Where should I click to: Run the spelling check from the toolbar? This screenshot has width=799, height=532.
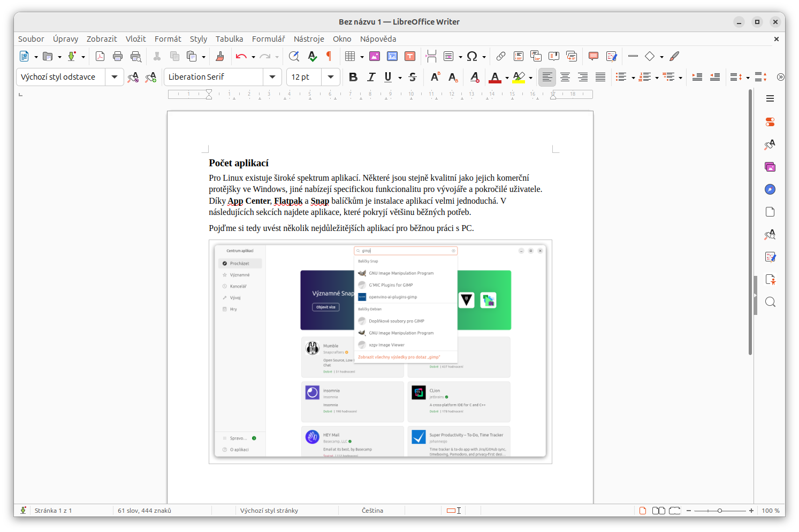coord(311,56)
